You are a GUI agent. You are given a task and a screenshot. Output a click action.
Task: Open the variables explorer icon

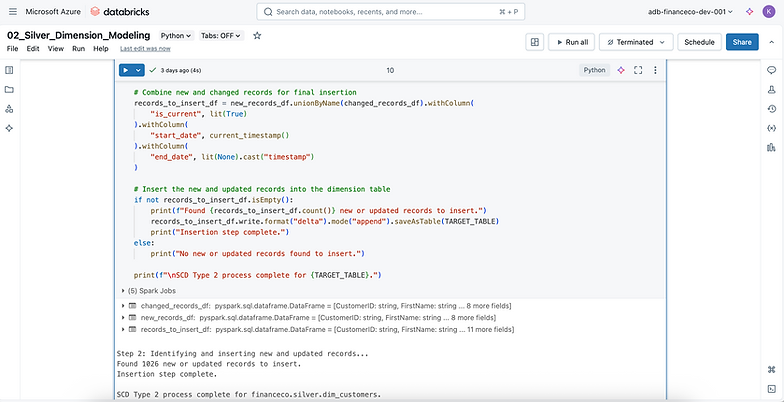[x=772, y=128]
